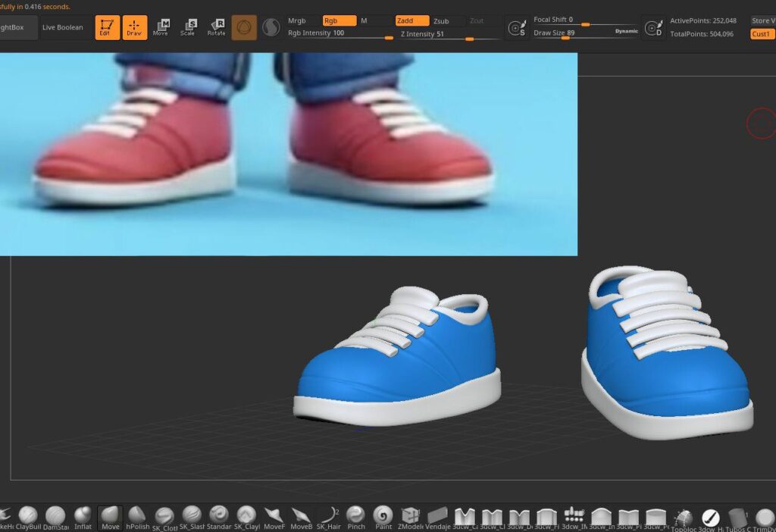Viewport: 776px width, 532px height.
Task: Click the sneaker reference image
Action: (288, 154)
